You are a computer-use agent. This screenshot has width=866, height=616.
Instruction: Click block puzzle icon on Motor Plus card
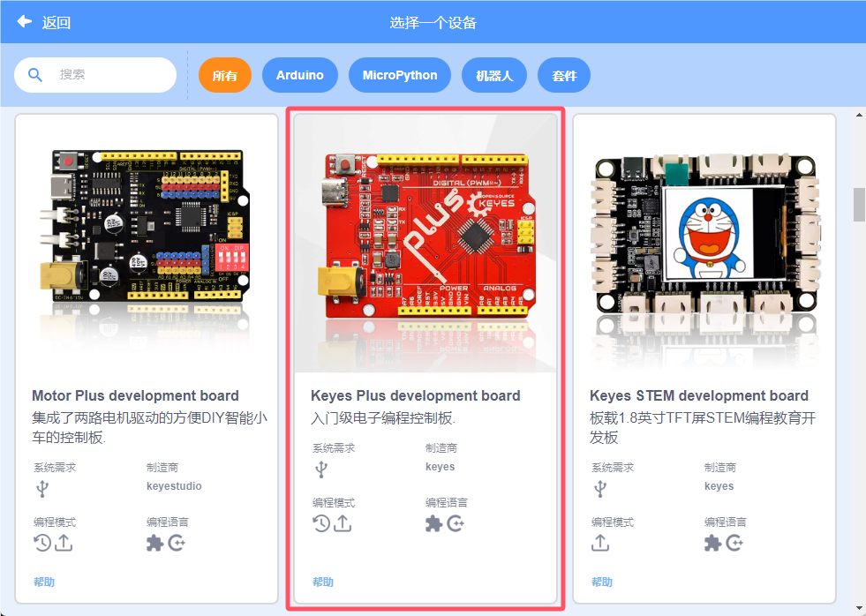155,543
